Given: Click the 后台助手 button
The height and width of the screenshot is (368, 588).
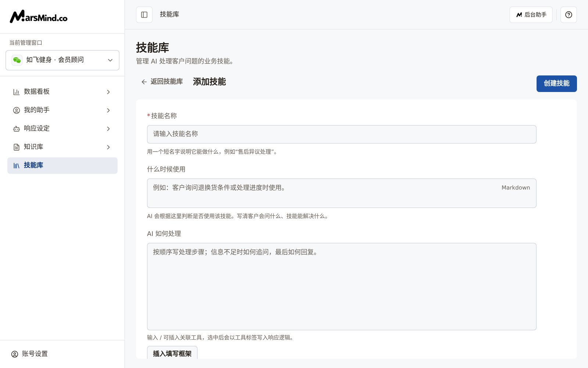Looking at the screenshot, I should coord(531,15).
